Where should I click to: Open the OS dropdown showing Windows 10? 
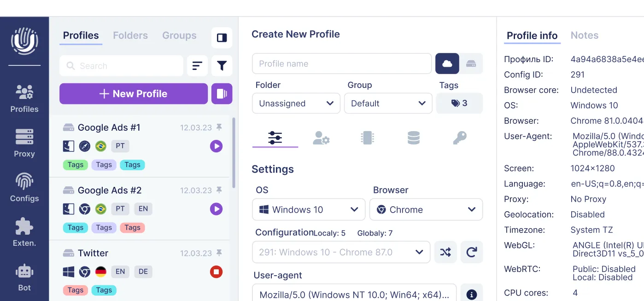pos(309,209)
